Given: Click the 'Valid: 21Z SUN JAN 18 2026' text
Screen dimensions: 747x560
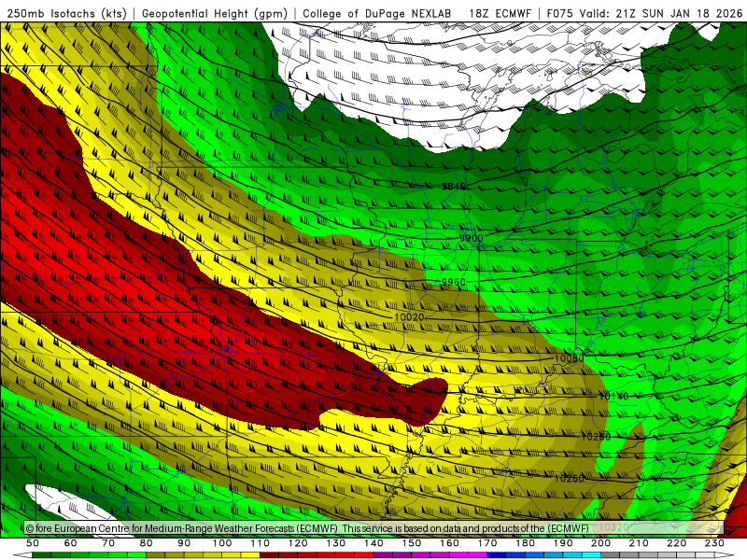Looking at the screenshot, I should [x=661, y=13].
